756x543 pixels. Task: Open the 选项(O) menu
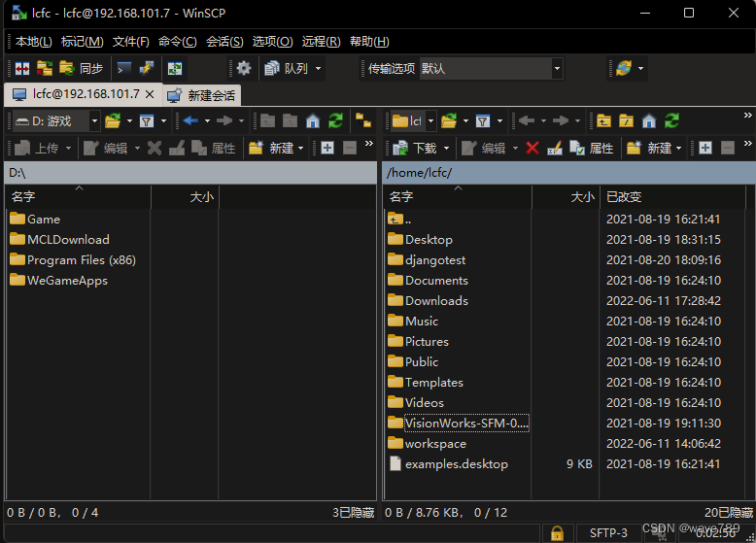tap(272, 42)
